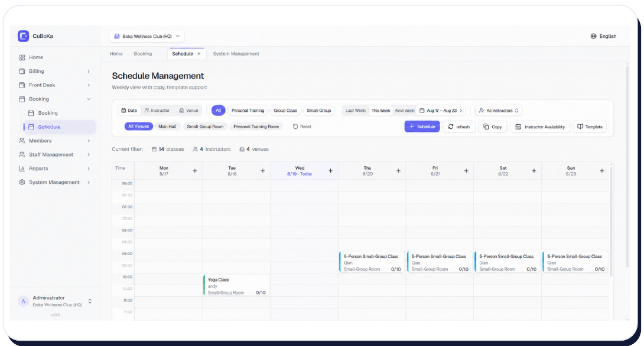This screenshot has height=346, width=644.
Task: Click the Copy button
Action: tap(492, 127)
